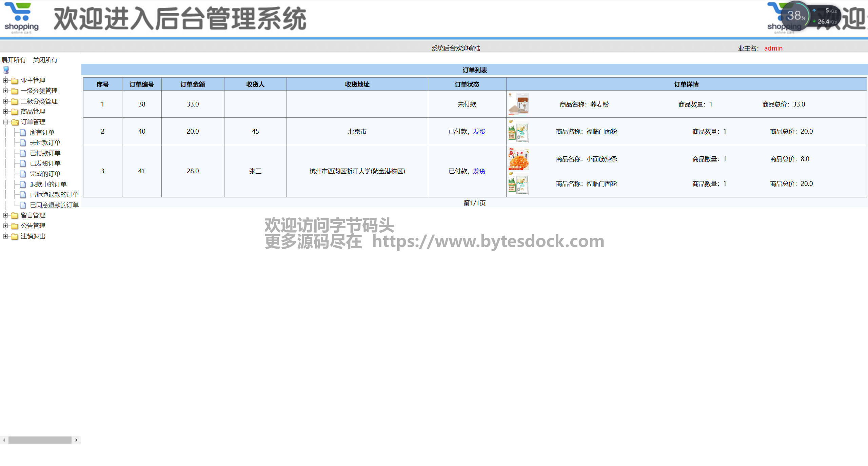Open the 未付款订单 menu item
Viewport: 868px width, 466px height.
coord(45,143)
